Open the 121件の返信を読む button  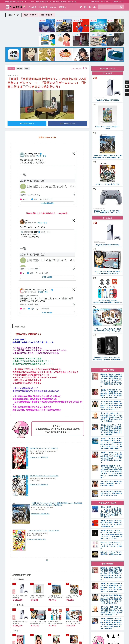[47, 203]
